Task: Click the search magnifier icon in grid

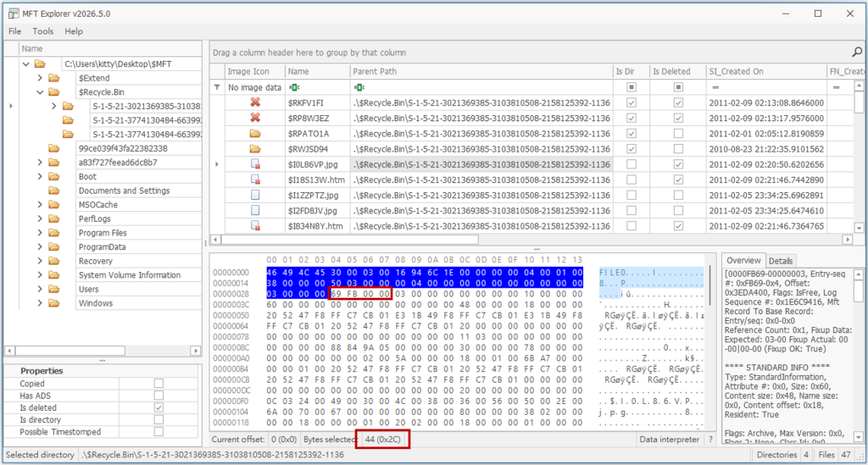Action: (x=856, y=52)
